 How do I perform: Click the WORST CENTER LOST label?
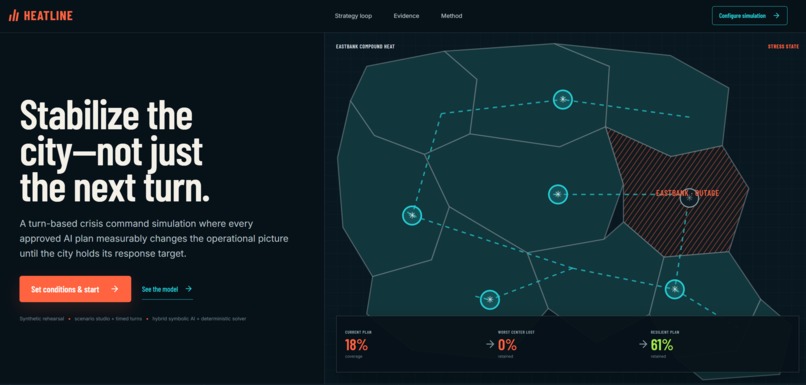pyautogui.click(x=516, y=333)
